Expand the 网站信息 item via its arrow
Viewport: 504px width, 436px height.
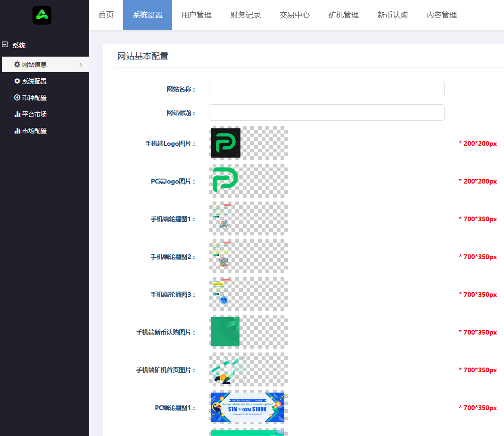point(81,64)
